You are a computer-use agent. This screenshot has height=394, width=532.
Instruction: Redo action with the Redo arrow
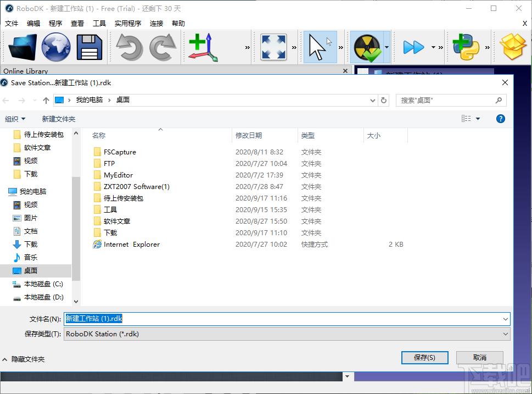coord(163,47)
